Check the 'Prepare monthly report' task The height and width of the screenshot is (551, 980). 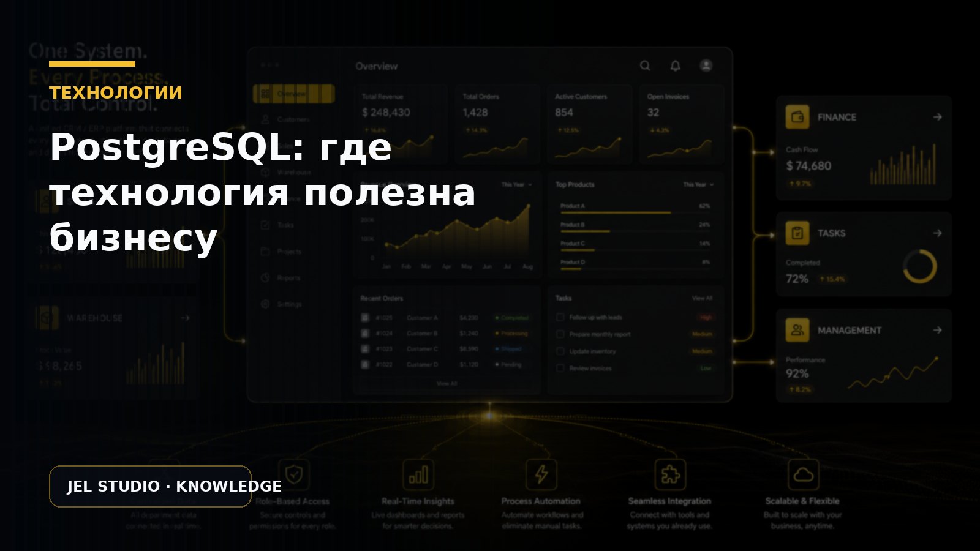point(560,334)
